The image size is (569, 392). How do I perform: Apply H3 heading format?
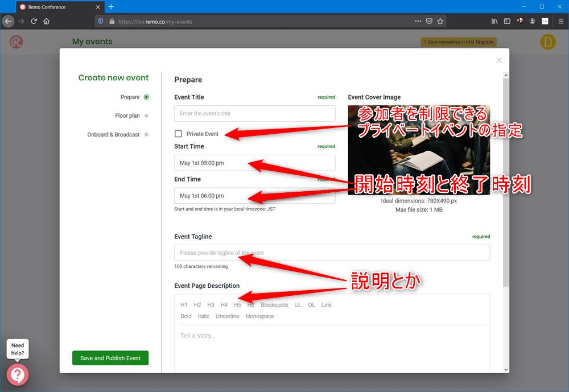[211, 305]
